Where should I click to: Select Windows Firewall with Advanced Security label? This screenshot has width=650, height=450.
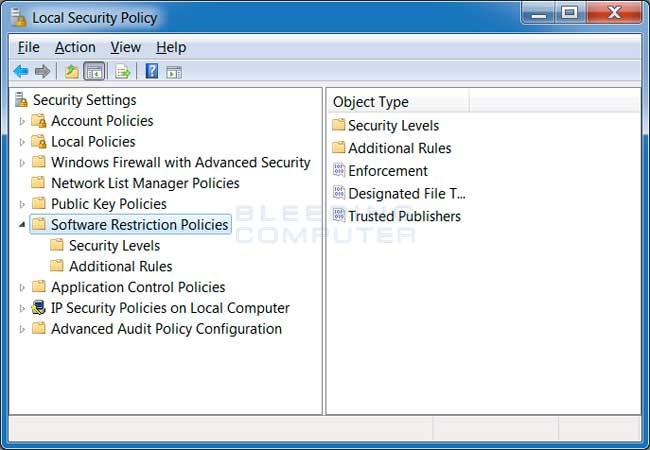[181, 162]
